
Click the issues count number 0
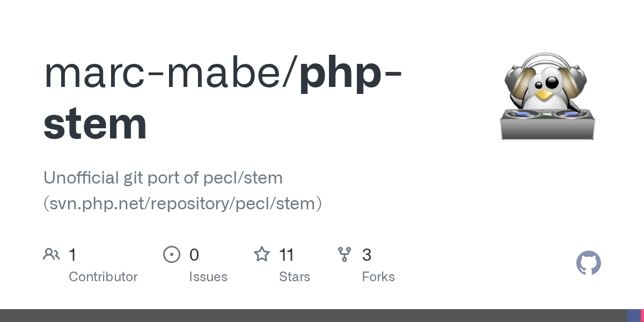point(194,255)
